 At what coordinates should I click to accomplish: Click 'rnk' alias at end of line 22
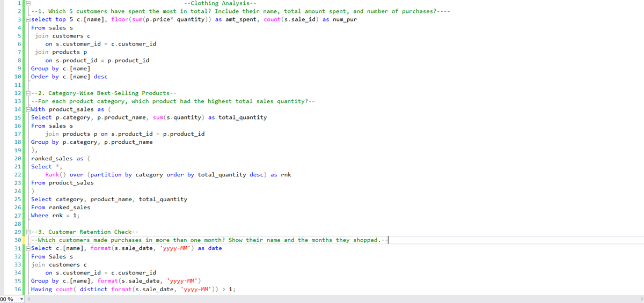pyautogui.click(x=286, y=175)
